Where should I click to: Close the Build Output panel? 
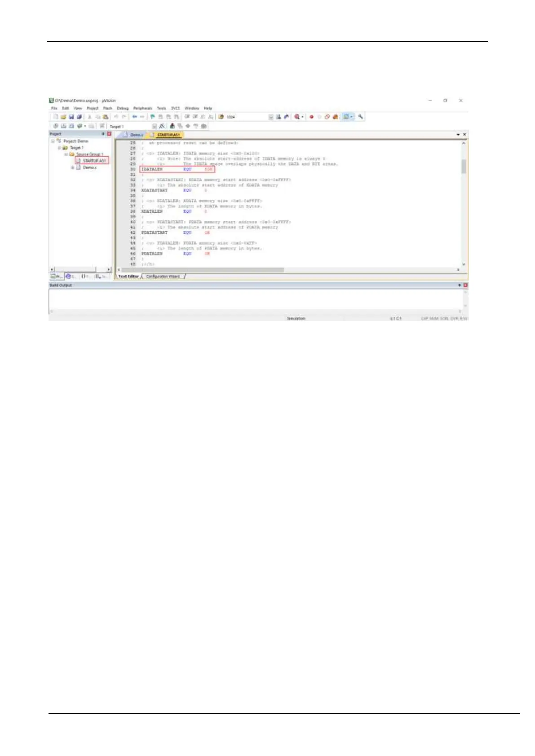pos(465,285)
